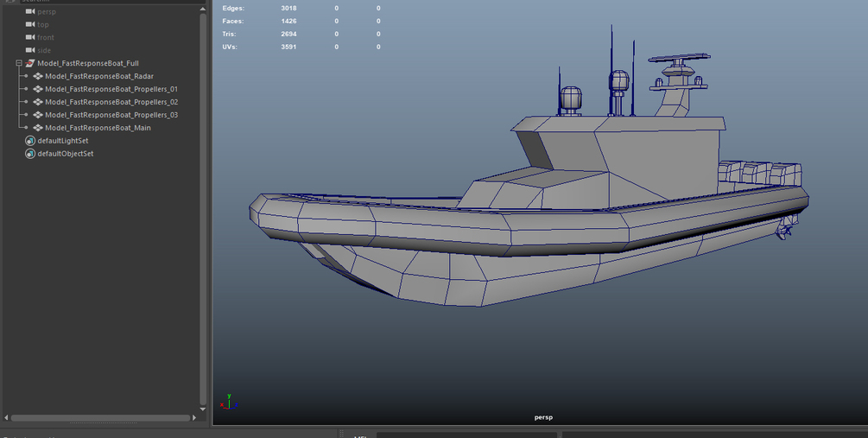Click the outliner scroll down arrow
Viewport: 868px width, 438px height.
203,409
